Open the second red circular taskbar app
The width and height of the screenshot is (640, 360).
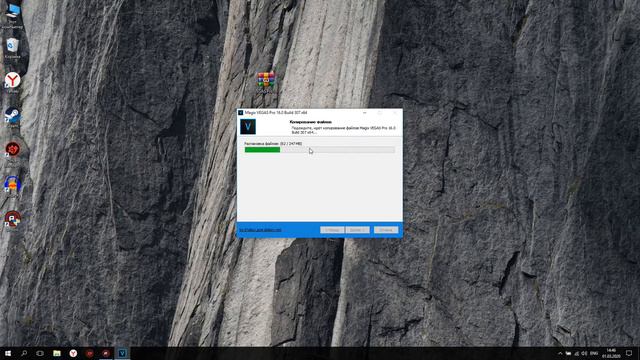tap(106, 353)
